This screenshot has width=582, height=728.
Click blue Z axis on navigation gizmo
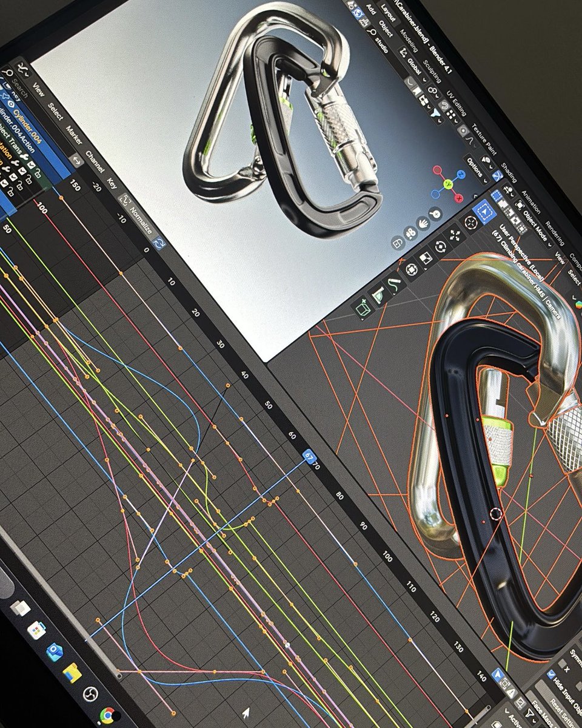(x=461, y=174)
